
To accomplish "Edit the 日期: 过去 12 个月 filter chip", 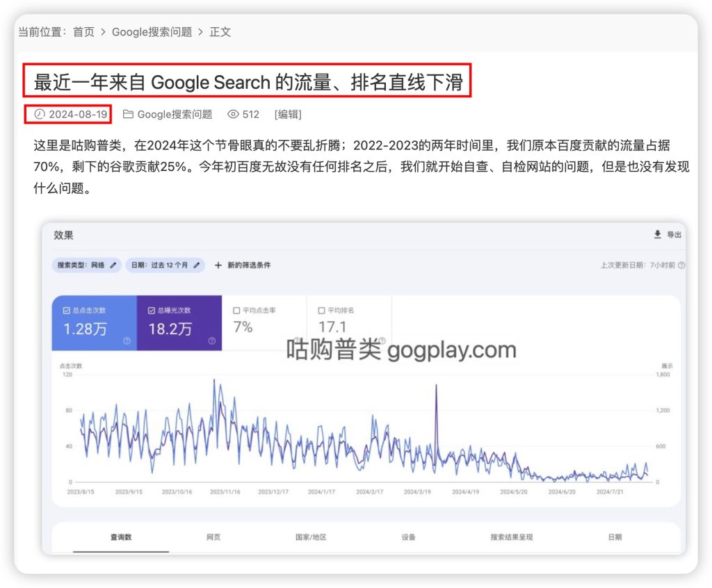I will coord(165,266).
